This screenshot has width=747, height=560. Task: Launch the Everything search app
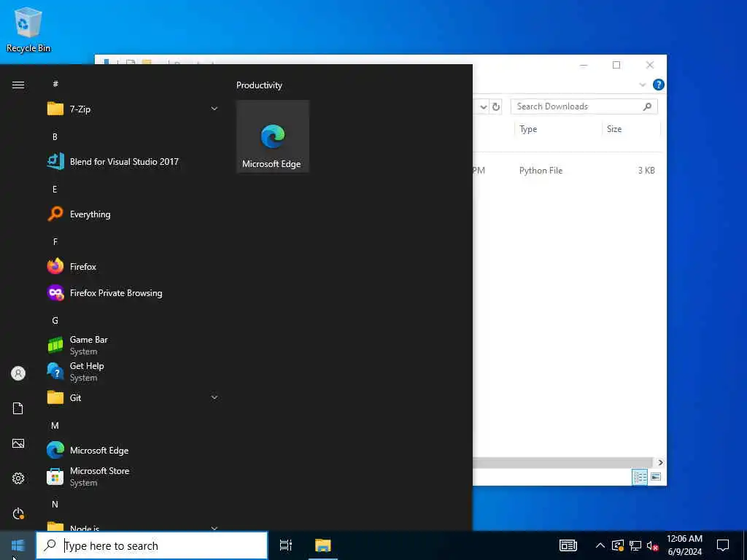pyautogui.click(x=133, y=214)
